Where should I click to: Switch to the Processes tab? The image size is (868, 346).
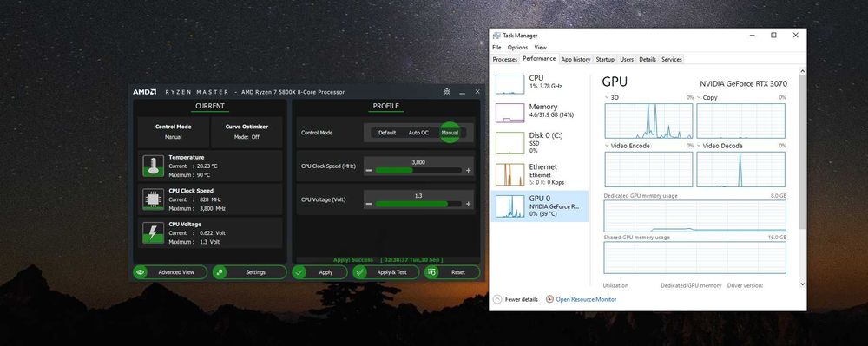point(505,59)
